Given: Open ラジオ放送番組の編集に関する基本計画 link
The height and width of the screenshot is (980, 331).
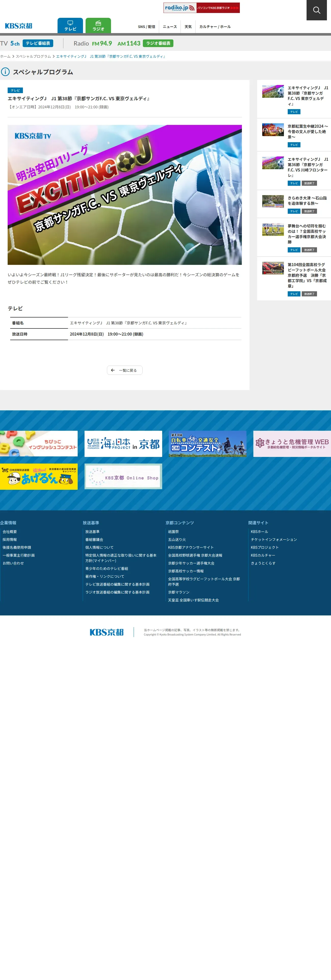Looking at the screenshot, I should [117, 592].
